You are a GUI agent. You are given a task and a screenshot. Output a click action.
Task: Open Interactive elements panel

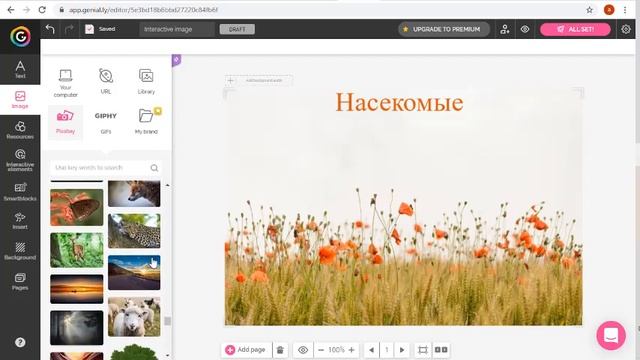[20, 160]
